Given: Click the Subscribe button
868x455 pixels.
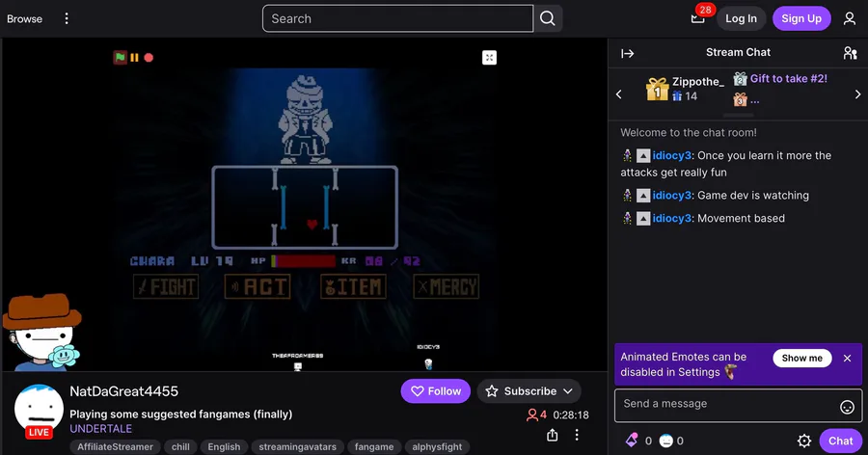Looking at the screenshot, I should tap(529, 391).
